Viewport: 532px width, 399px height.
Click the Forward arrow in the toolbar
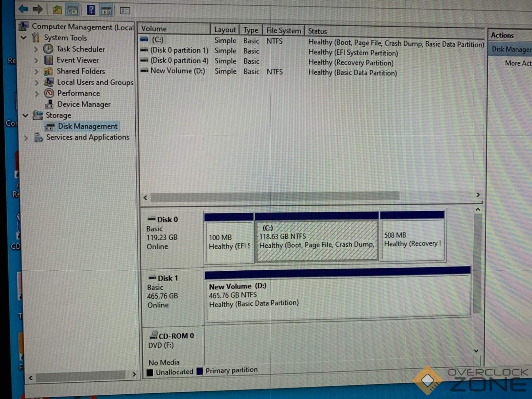click(37, 9)
